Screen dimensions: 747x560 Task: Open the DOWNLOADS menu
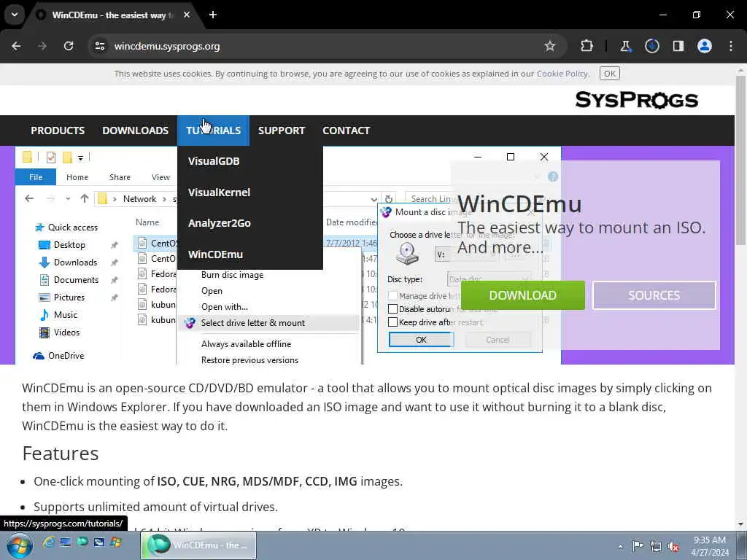(135, 131)
